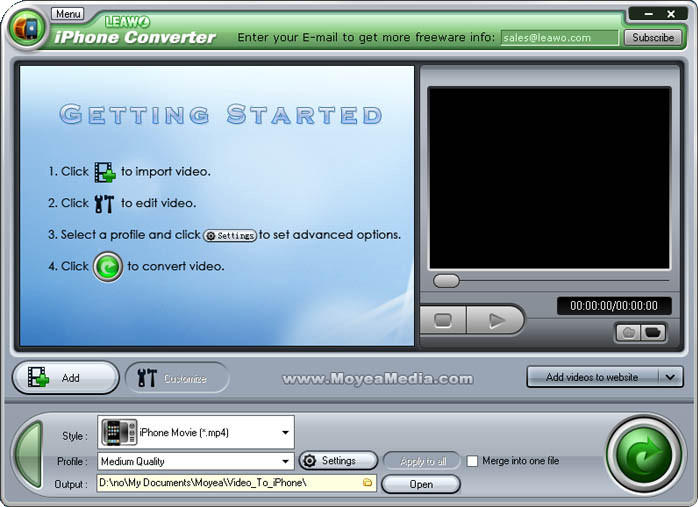Image resolution: width=698 pixels, height=507 pixels.
Task: Close the iPhone Converter window
Action: click(x=671, y=14)
